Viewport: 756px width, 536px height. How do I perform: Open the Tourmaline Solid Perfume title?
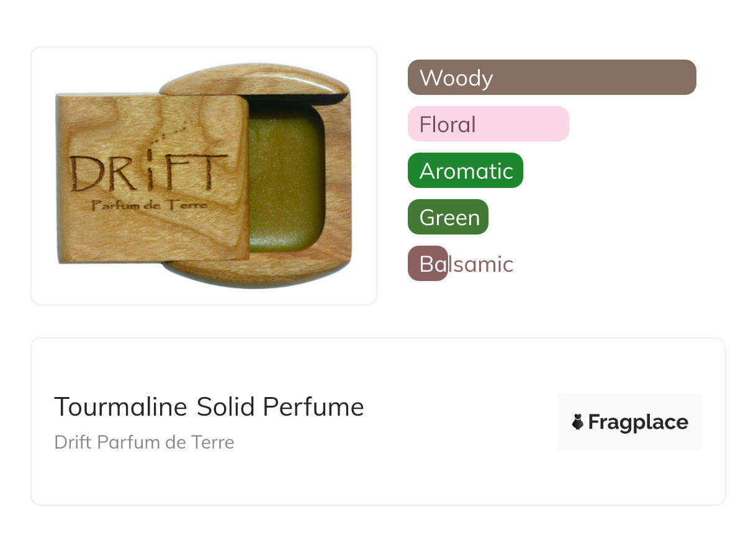(209, 407)
